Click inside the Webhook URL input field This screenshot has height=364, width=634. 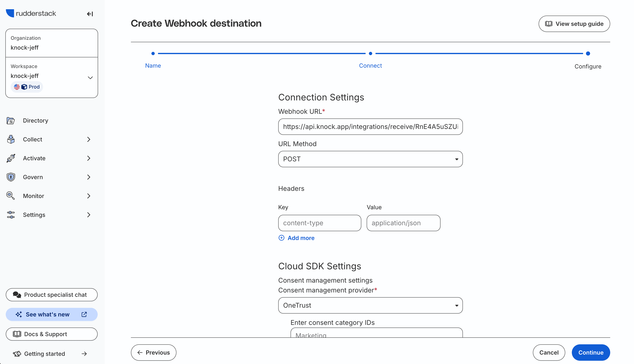(x=370, y=127)
